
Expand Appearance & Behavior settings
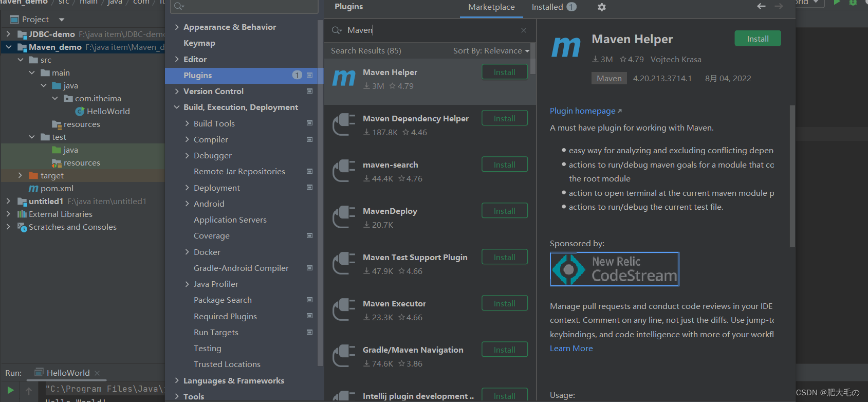(177, 27)
